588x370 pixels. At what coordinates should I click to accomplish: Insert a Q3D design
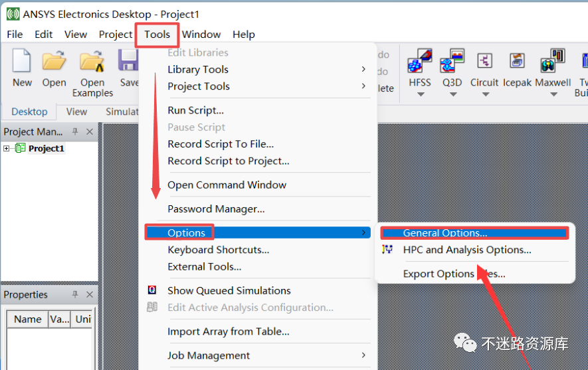(452, 60)
